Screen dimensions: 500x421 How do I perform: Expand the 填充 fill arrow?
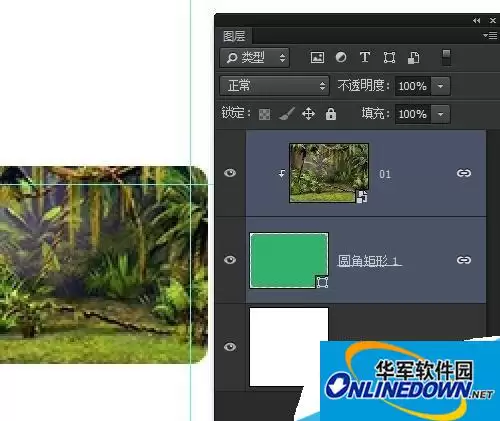click(440, 114)
